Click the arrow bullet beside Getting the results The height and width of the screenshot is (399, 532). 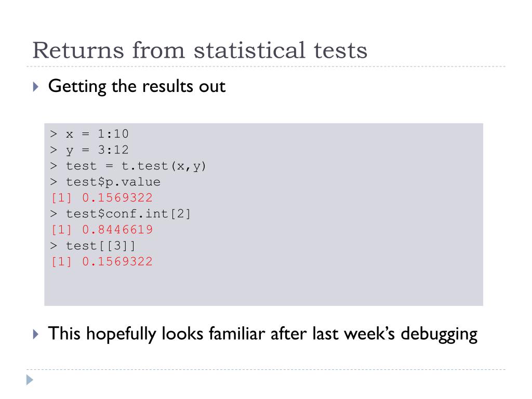pos(35,86)
